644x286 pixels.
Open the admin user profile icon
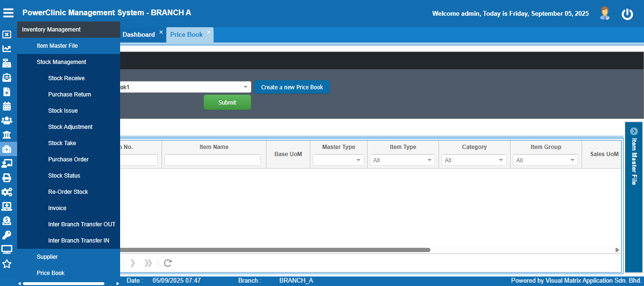[604, 13]
